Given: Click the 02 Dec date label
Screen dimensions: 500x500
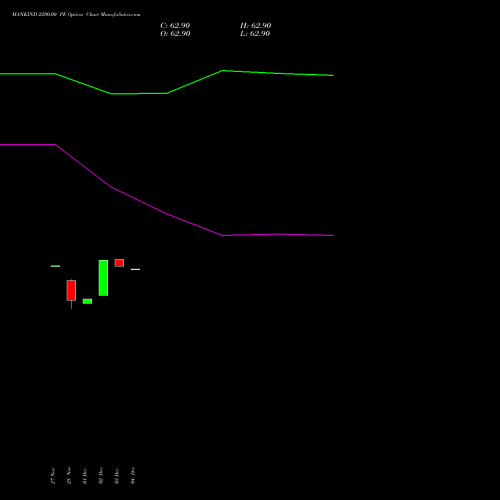Looking at the screenshot, I should (x=101, y=476).
